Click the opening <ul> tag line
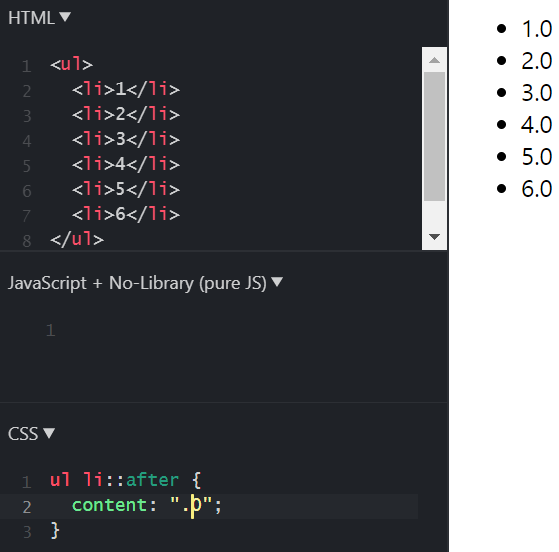Screen dimensions: 559x552 [x=71, y=65]
